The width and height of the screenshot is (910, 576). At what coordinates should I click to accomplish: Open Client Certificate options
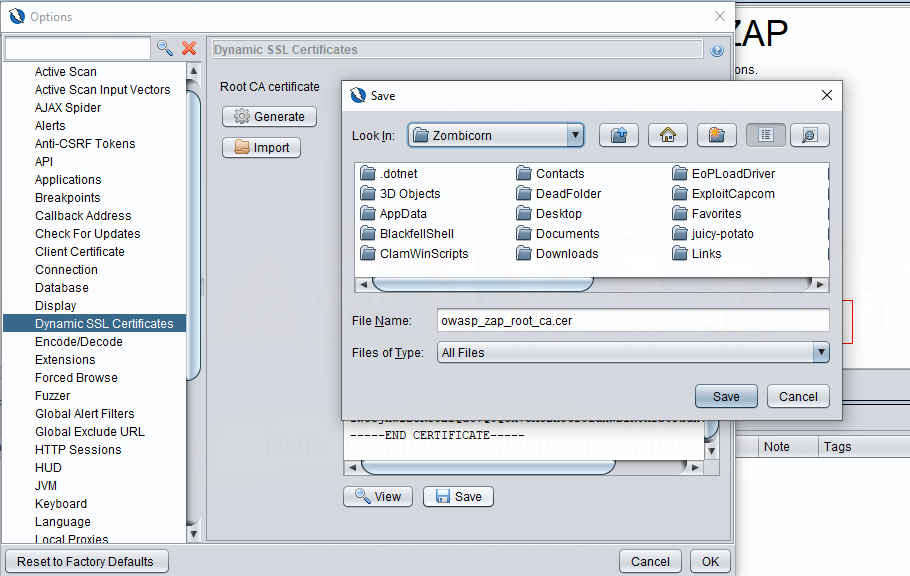click(x=80, y=252)
